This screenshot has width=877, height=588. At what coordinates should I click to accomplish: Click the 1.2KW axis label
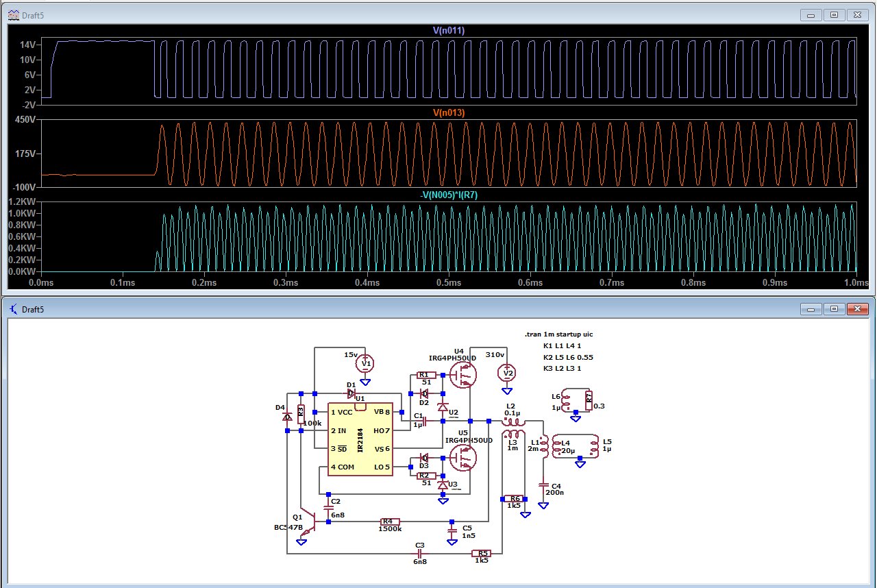(21, 202)
